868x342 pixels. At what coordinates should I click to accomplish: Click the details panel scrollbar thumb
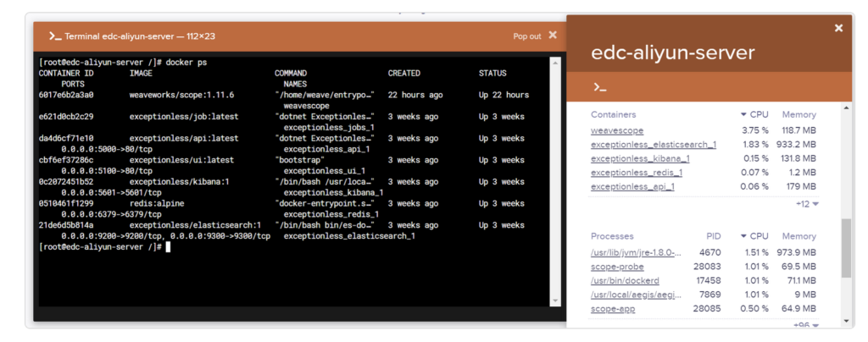pos(846,248)
